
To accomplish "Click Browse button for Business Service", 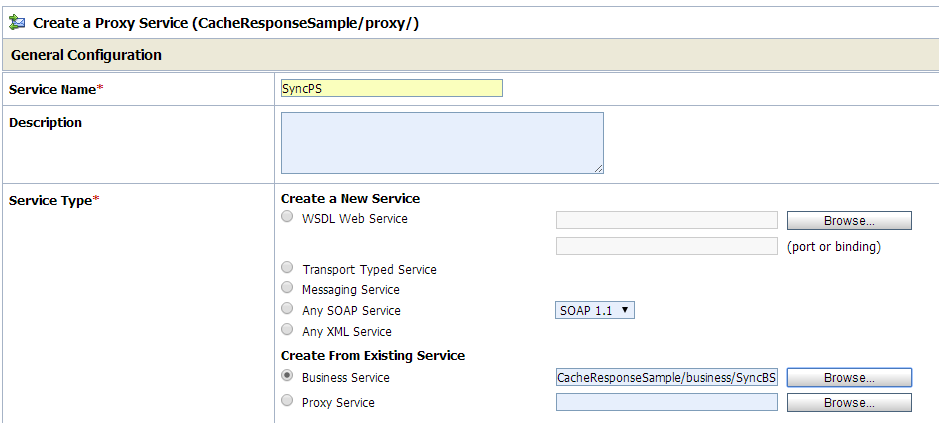I will 849,378.
